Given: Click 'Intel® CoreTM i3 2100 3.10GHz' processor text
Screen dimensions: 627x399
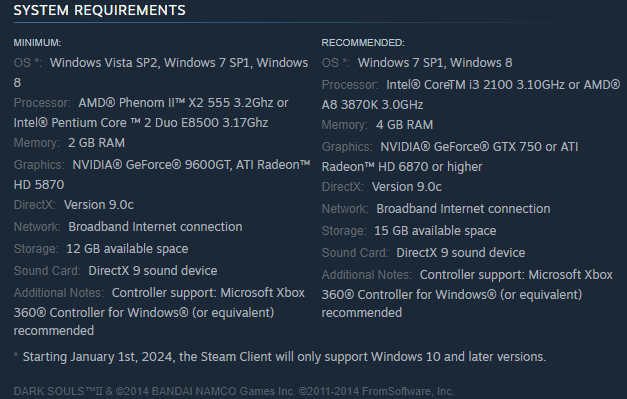Looking at the screenshot, I should [475, 85].
